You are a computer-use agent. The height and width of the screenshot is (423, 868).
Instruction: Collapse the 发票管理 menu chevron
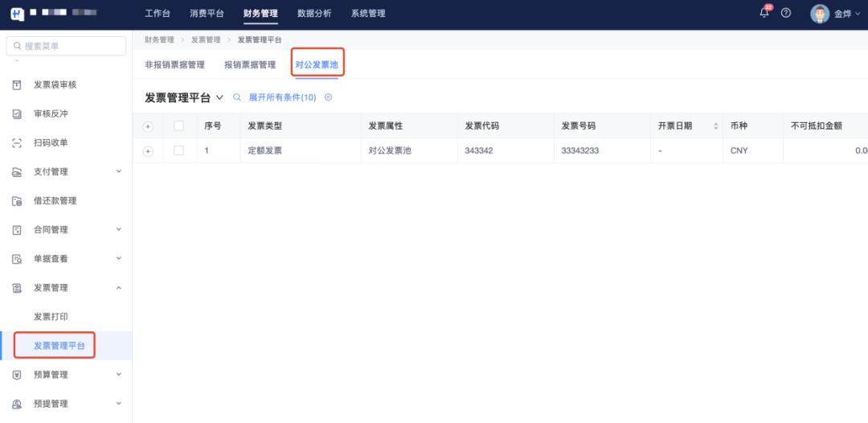[118, 287]
